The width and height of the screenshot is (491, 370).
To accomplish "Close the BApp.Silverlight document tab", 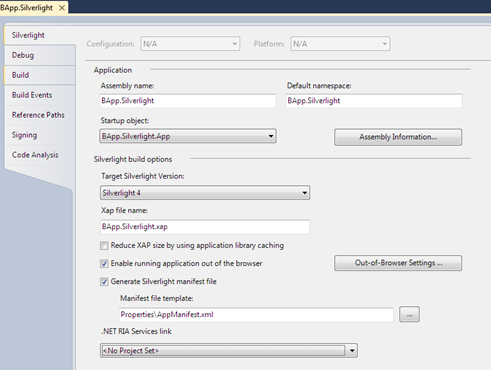I will click(62, 8).
